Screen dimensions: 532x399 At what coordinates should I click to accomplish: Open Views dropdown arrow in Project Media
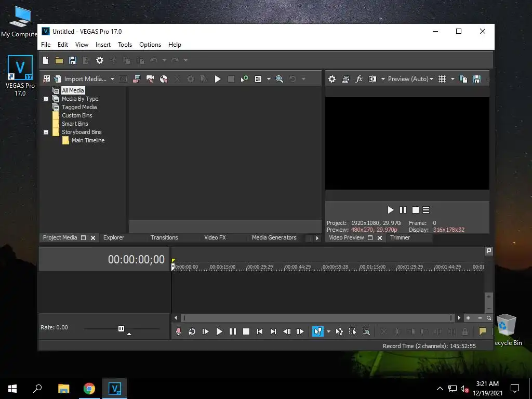coord(269,79)
